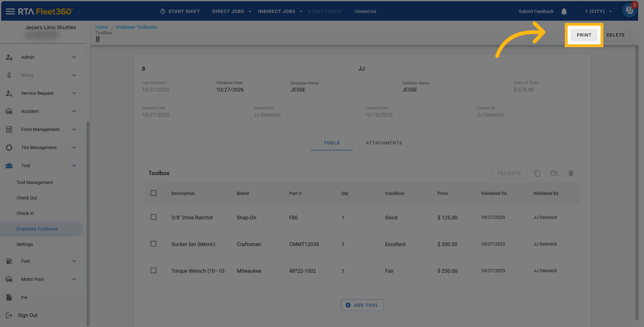Click the trash icon in Toolbox header
This screenshot has height=327, width=644.
(571, 173)
